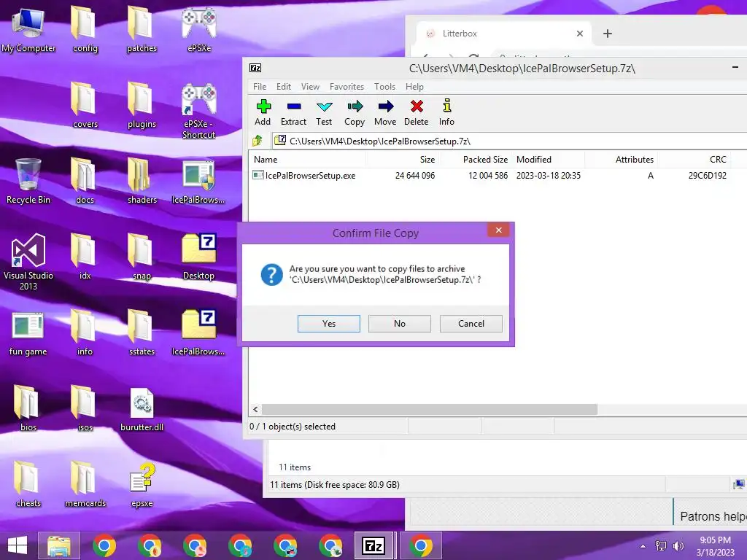
Task: Select the shaders folder
Action: point(142,182)
